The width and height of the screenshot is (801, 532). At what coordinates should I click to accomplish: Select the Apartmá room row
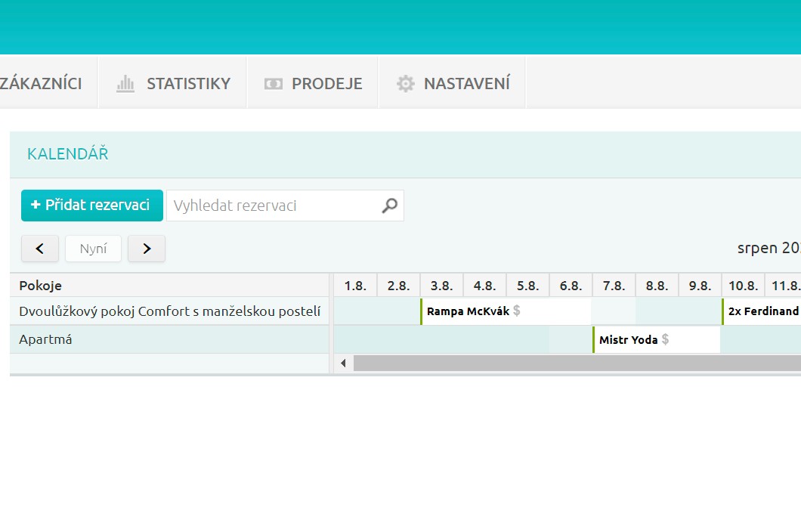coord(45,339)
